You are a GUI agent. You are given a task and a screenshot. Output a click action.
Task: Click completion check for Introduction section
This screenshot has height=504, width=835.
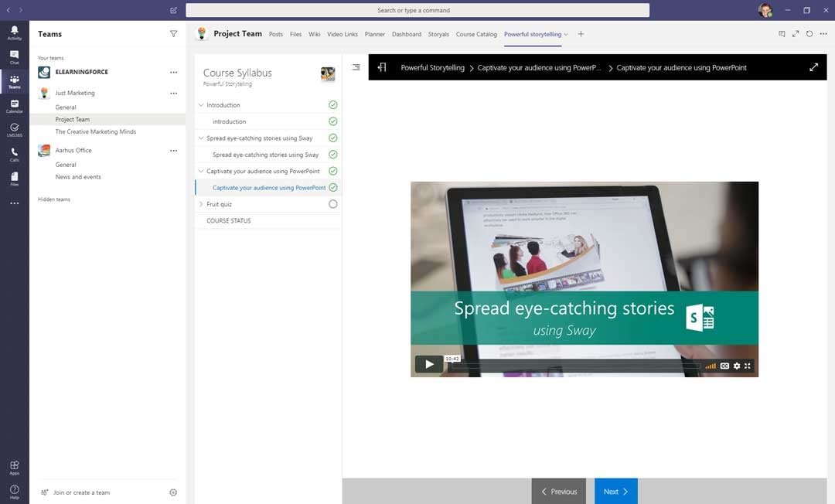332,105
